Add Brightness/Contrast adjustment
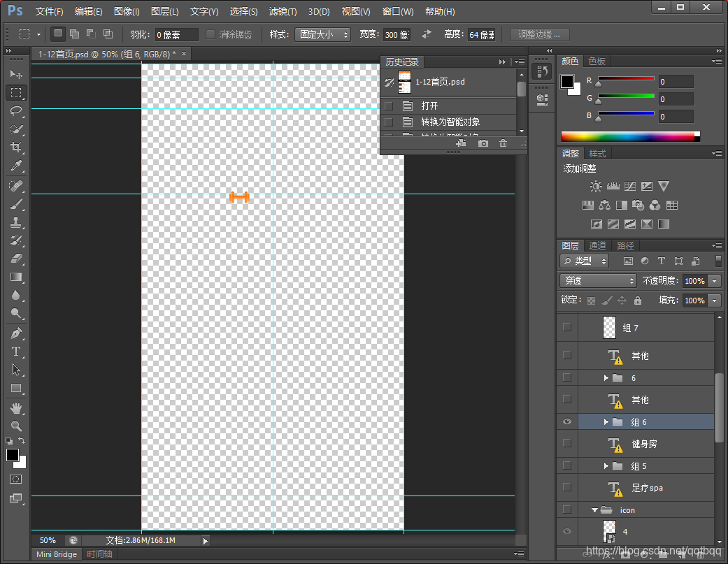 pyautogui.click(x=596, y=187)
